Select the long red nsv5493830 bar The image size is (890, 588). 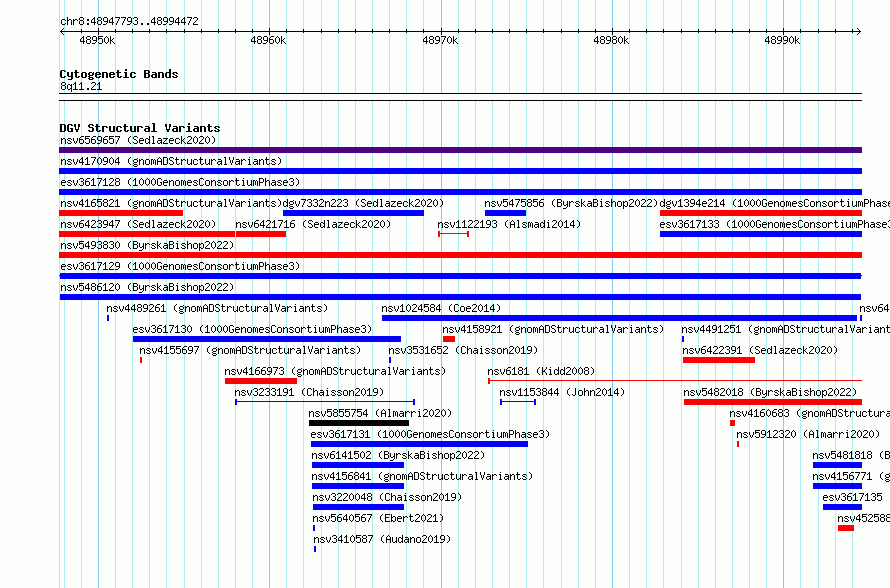coord(460,255)
